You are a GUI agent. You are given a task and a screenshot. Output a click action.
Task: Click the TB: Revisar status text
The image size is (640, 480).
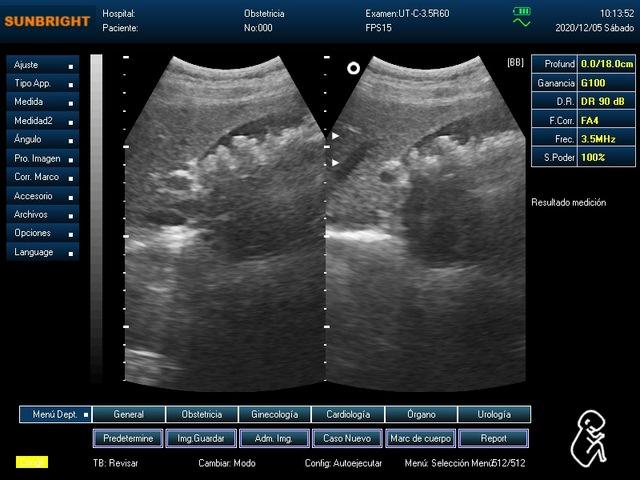116,463
